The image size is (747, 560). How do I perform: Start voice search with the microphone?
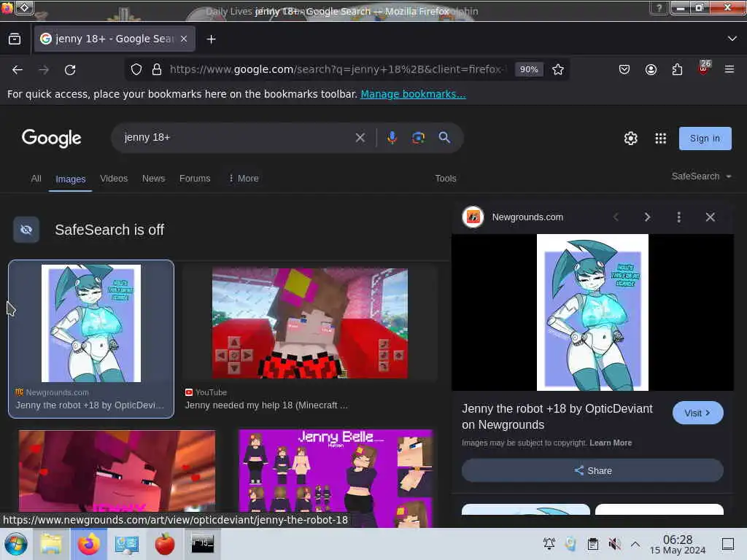[392, 138]
